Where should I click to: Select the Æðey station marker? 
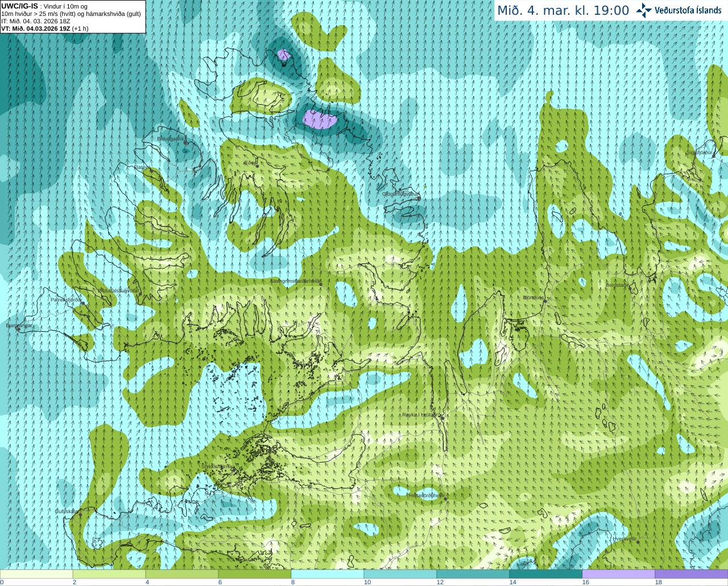tap(257, 166)
